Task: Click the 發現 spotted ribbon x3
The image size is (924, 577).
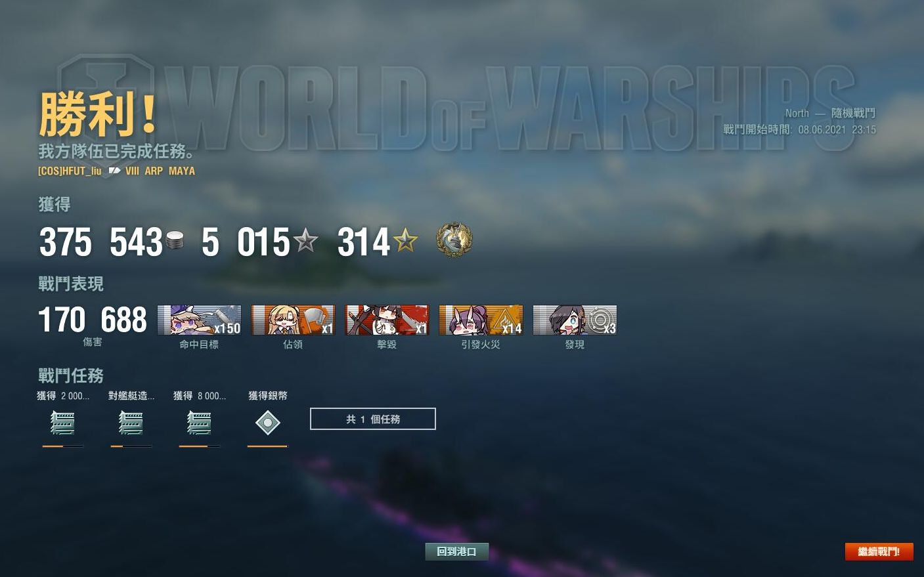Action: (575, 320)
